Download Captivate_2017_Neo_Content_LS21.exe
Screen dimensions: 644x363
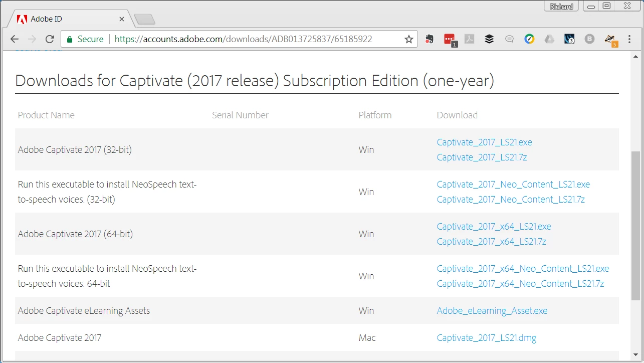coord(513,185)
